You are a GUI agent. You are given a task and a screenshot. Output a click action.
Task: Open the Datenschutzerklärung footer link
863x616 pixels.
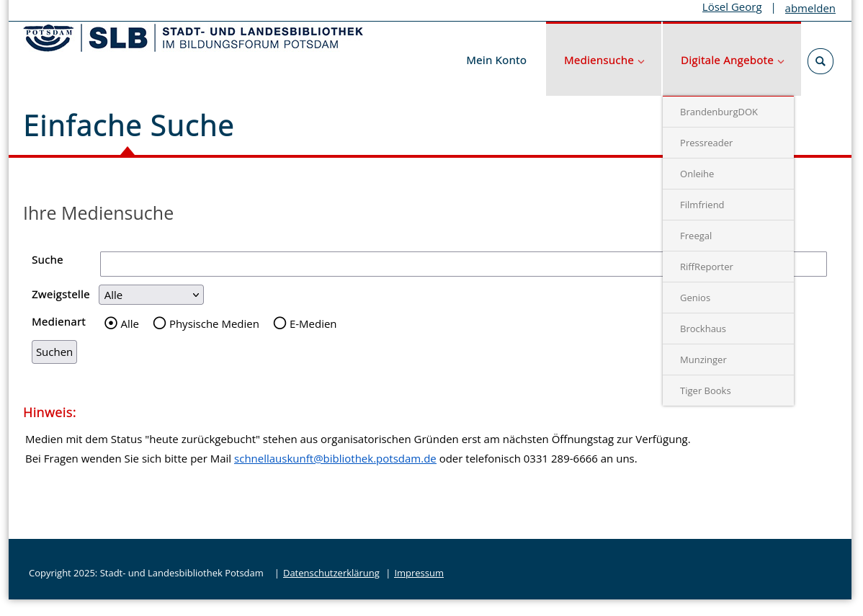click(331, 573)
